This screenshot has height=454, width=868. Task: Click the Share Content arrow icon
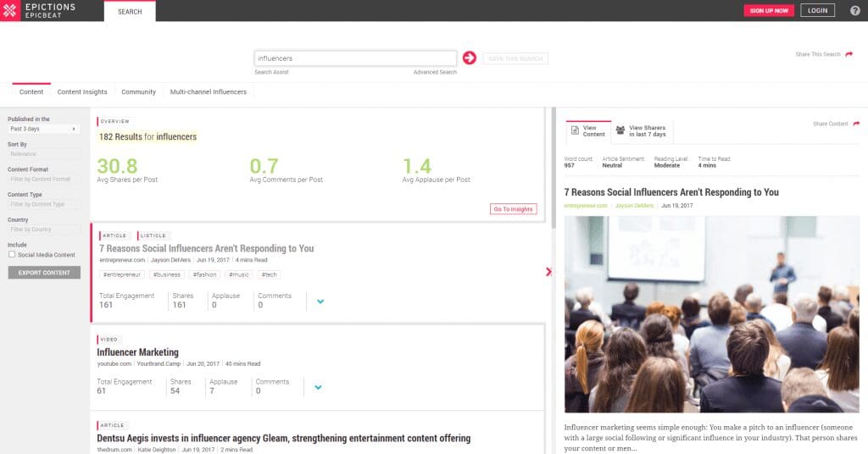point(856,124)
